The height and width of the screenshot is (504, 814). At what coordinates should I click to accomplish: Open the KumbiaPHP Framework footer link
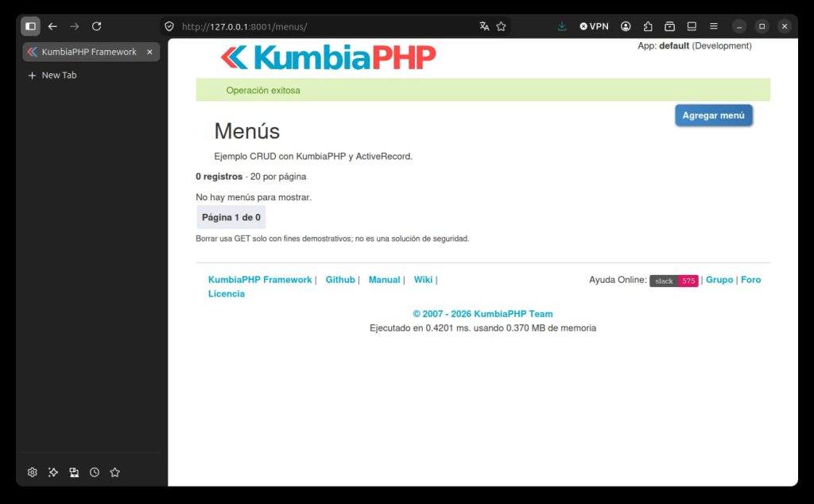point(260,280)
